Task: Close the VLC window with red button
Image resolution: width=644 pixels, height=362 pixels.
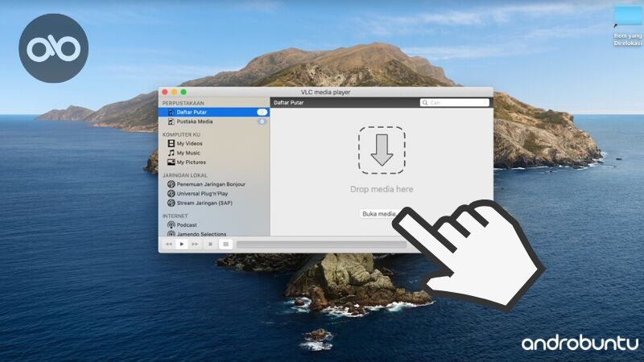Action: point(165,93)
